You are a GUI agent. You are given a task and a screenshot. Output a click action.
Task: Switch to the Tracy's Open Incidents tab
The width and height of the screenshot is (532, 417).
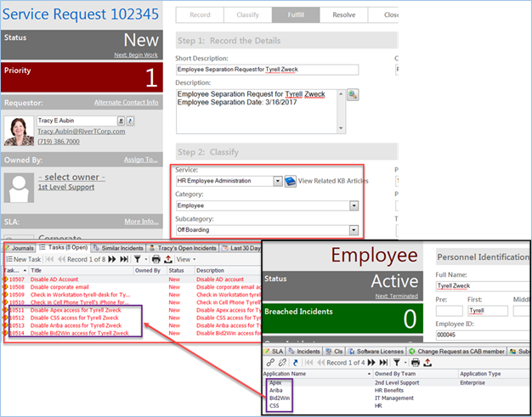183,248
